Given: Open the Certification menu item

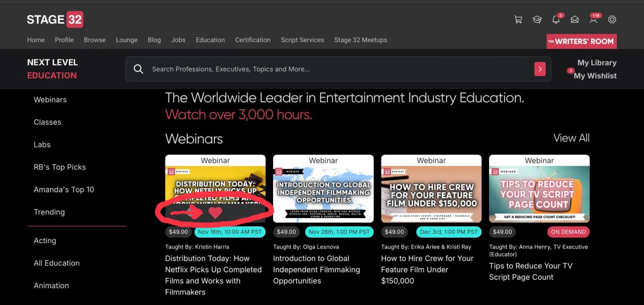Looking at the screenshot, I should [x=253, y=40].
